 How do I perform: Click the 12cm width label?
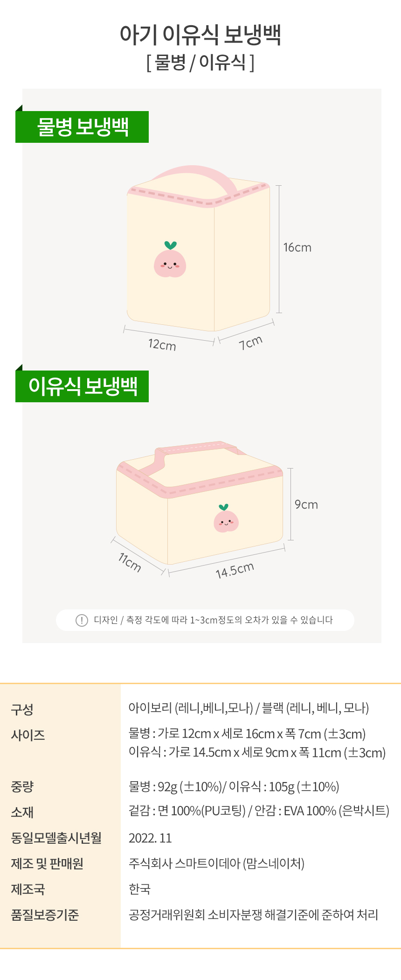[162, 345]
